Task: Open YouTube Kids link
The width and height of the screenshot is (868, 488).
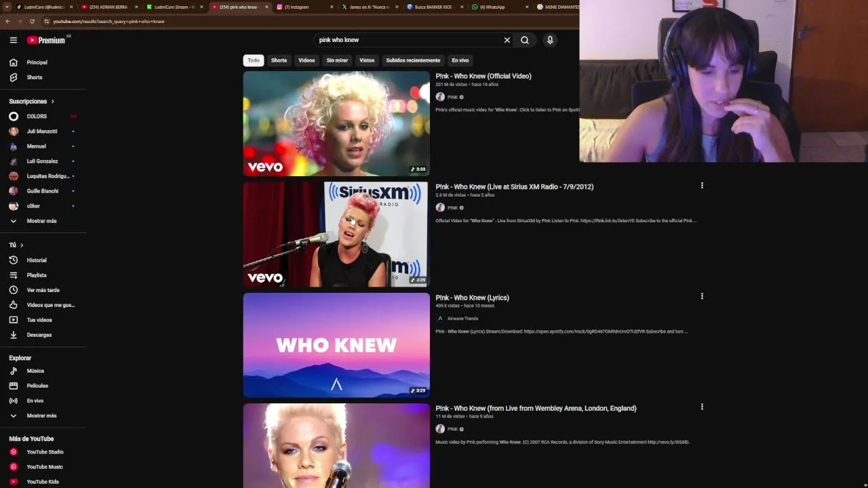Action: (x=43, y=482)
